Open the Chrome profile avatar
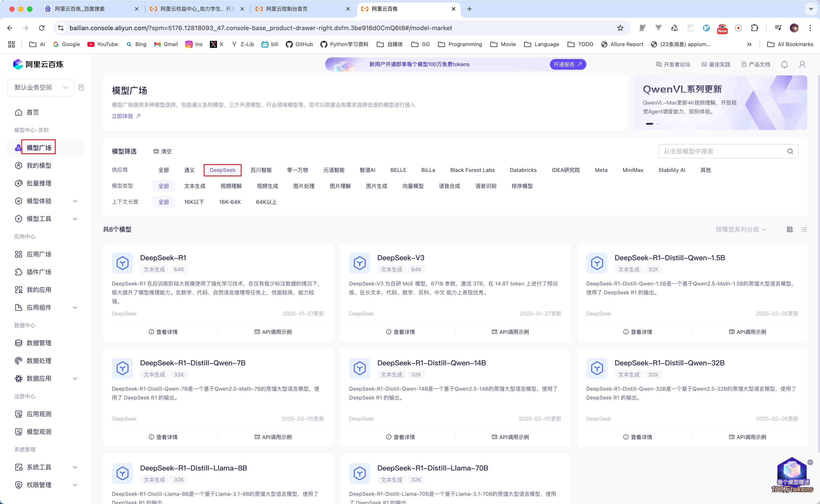The height and width of the screenshot is (504, 820). [x=794, y=28]
